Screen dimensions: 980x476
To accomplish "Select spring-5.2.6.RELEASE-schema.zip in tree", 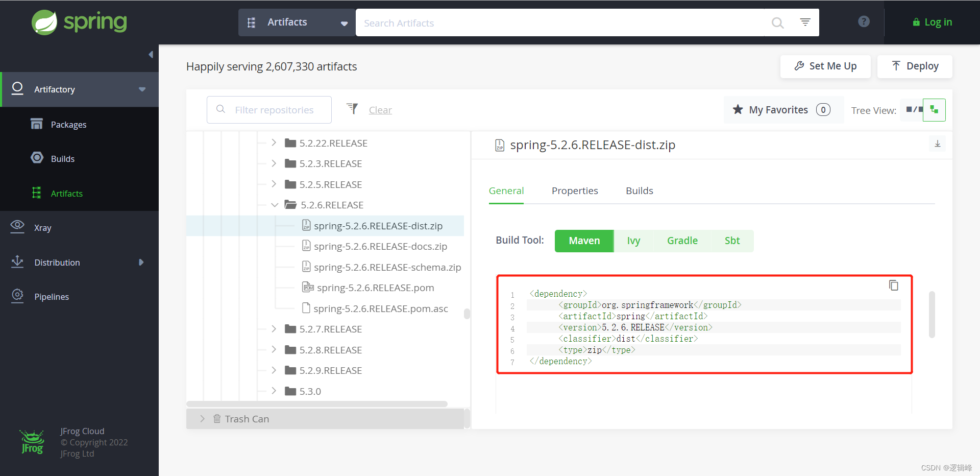I will (x=387, y=267).
